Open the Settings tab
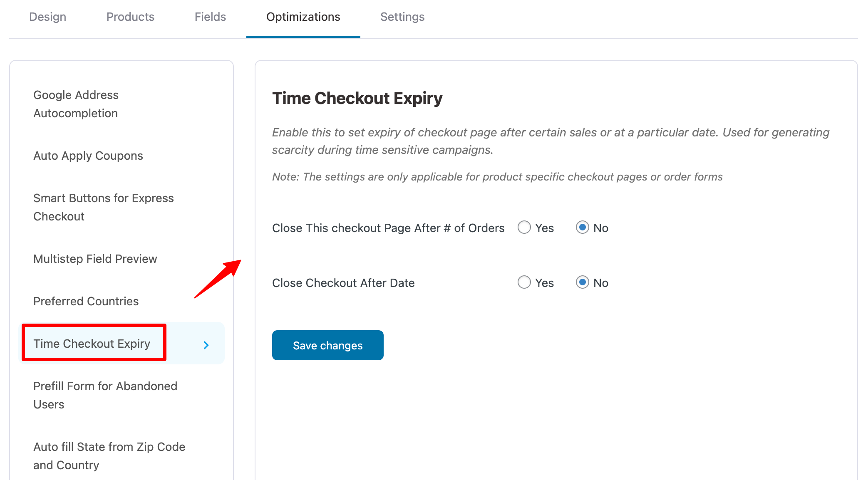 [x=402, y=17]
